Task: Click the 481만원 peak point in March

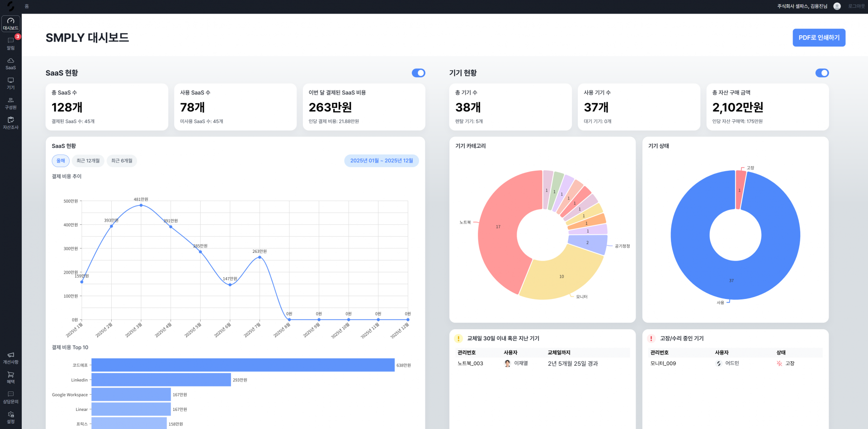Action: (x=141, y=205)
